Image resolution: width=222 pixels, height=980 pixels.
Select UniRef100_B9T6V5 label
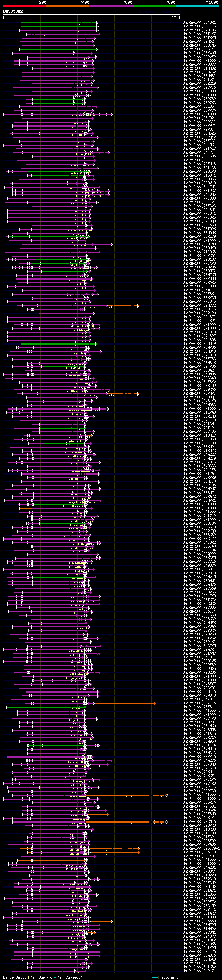pyautogui.click(x=199, y=38)
